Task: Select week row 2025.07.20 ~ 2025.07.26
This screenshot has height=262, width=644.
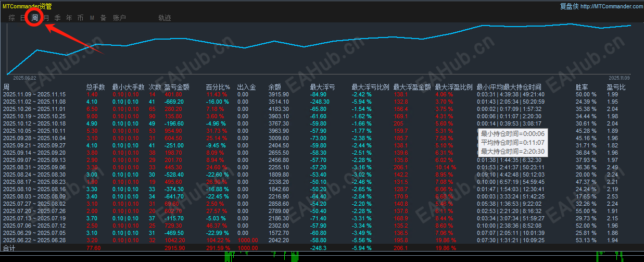Action: pos(322,210)
